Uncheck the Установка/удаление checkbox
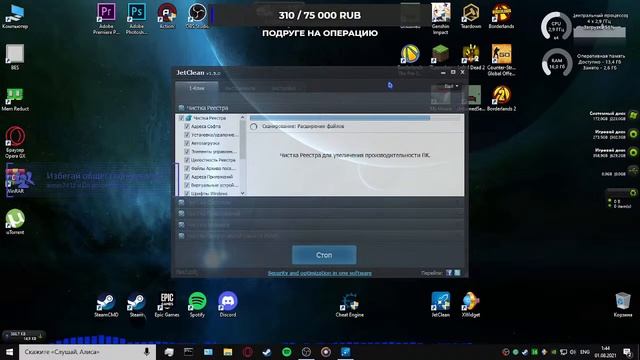This screenshot has height=360, width=640. [x=187, y=135]
